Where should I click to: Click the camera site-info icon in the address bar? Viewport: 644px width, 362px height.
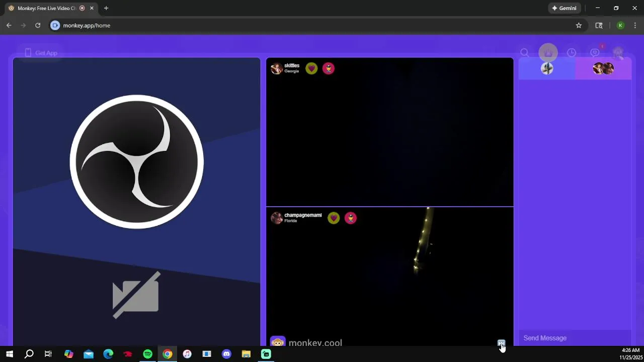pyautogui.click(x=55, y=25)
